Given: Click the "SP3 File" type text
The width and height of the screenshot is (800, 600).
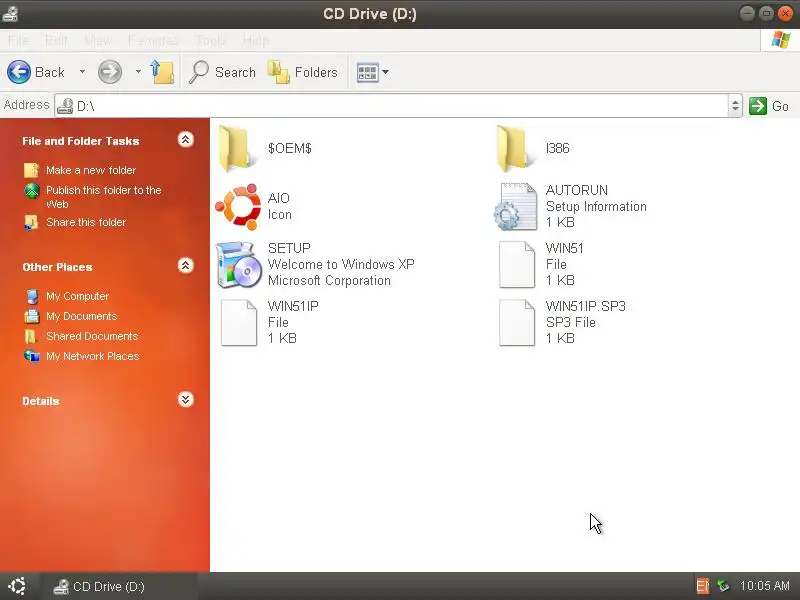Looking at the screenshot, I should (570, 322).
